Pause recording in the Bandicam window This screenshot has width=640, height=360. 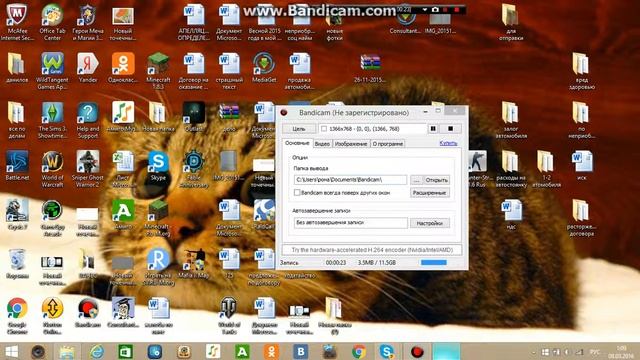tap(433, 129)
